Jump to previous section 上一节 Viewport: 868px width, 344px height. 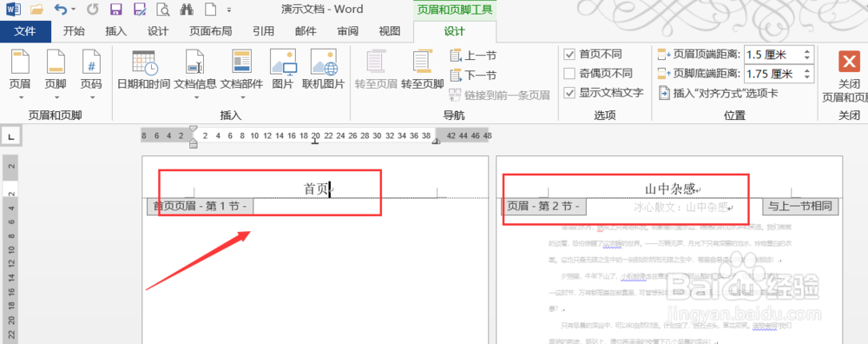(x=473, y=55)
